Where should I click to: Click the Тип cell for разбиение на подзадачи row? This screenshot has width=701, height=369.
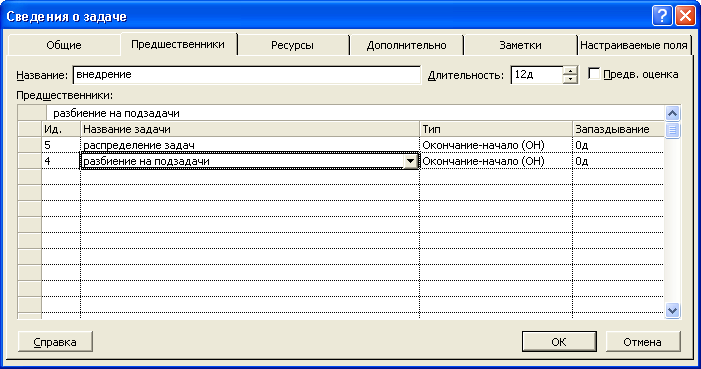pyautogui.click(x=496, y=161)
